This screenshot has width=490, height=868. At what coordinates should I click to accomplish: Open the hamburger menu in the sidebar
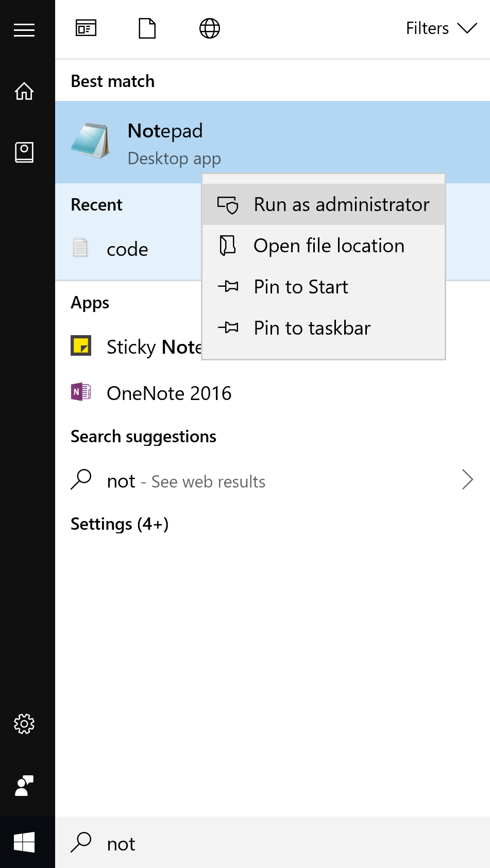pos(24,30)
